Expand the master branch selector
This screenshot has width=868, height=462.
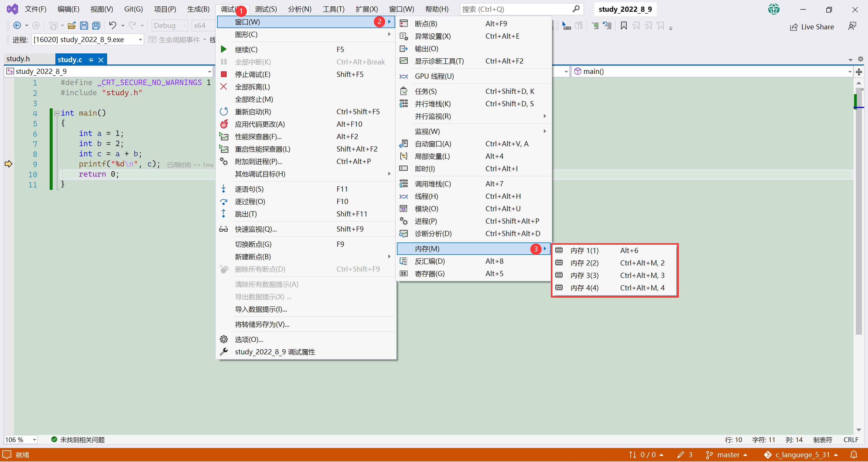[728, 455]
